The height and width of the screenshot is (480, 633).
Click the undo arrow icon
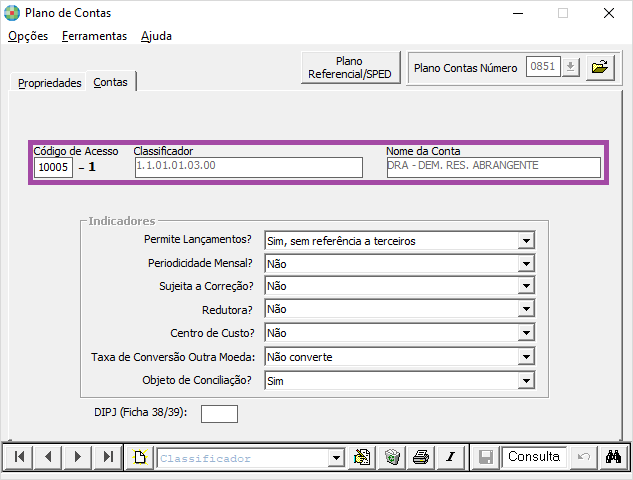(584, 457)
